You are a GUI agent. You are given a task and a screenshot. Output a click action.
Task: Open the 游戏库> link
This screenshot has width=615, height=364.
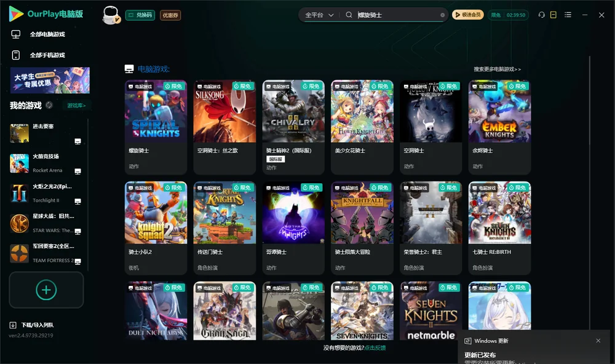pos(76,105)
